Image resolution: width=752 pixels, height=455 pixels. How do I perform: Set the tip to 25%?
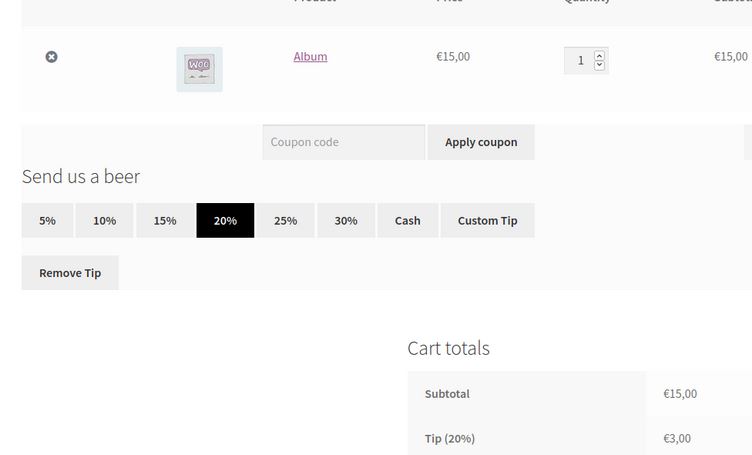tap(285, 221)
